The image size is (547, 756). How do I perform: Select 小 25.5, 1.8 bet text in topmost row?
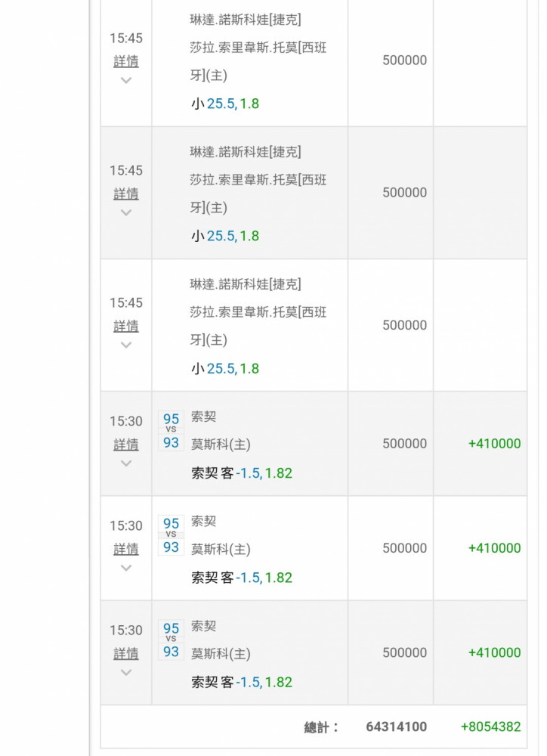point(225,104)
